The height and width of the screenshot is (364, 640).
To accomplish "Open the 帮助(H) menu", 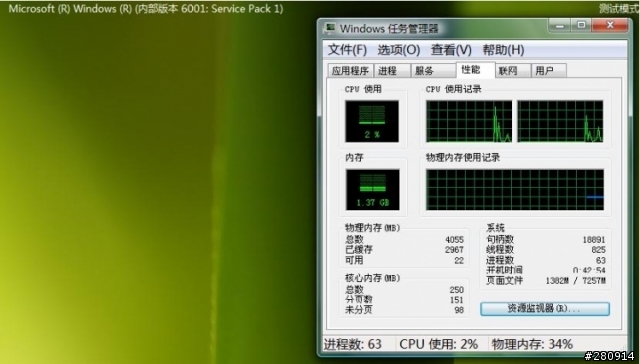I will point(503,50).
